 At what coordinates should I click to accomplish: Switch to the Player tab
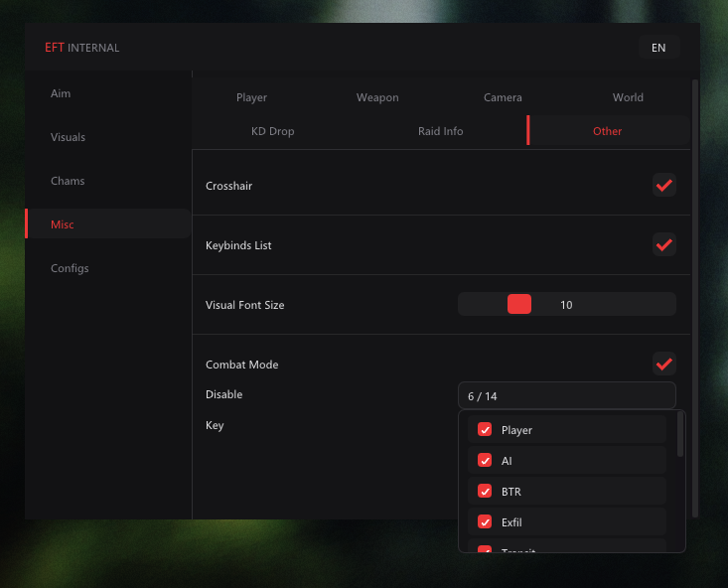251,97
